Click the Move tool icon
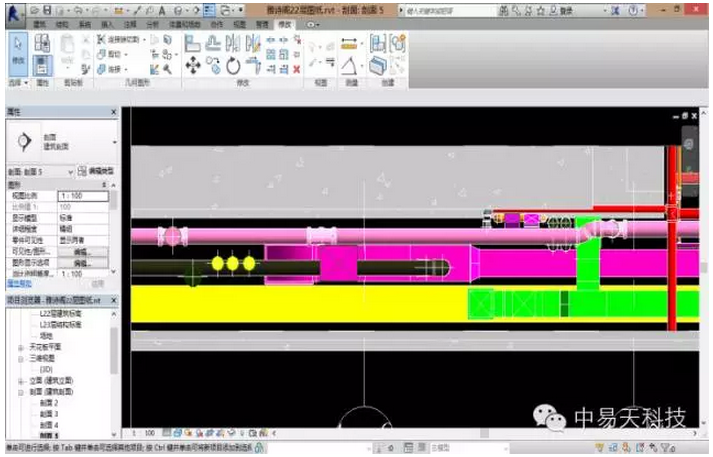Screen dimensions: 713x457 coord(193,66)
